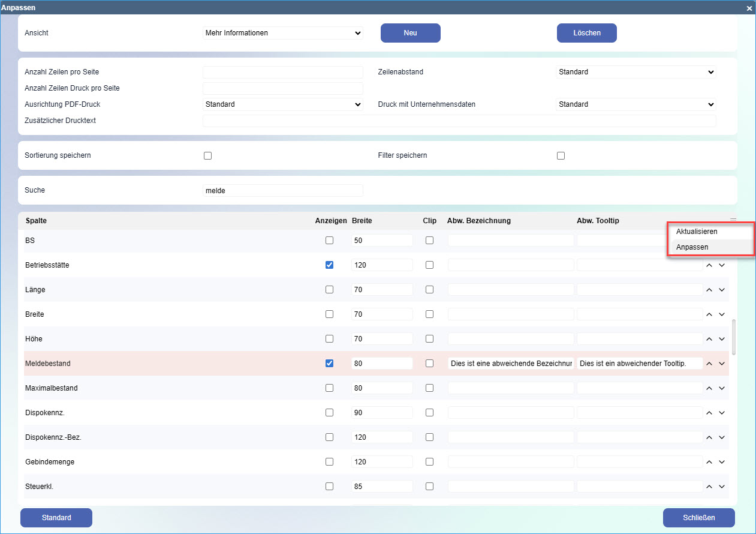Click the hamburger menu icon above the table
Image resolution: width=756 pixels, height=534 pixels.
point(733,220)
